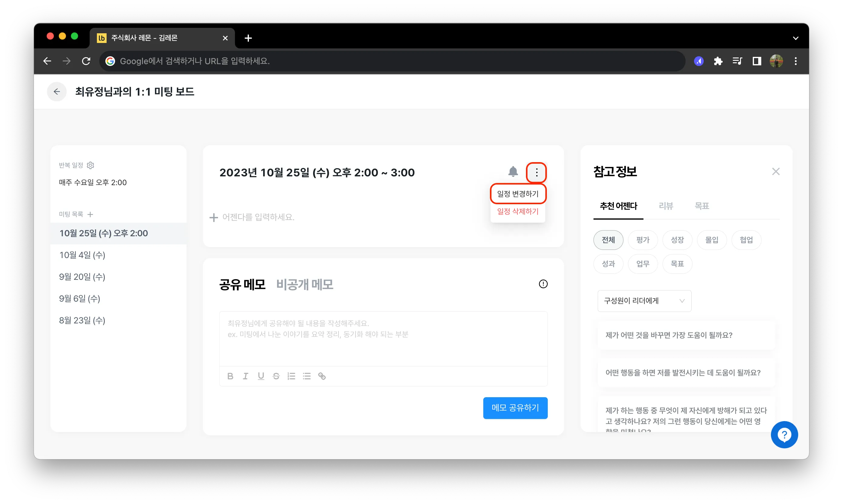Click the notification bell icon
This screenshot has height=504, width=843.
(513, 172)
